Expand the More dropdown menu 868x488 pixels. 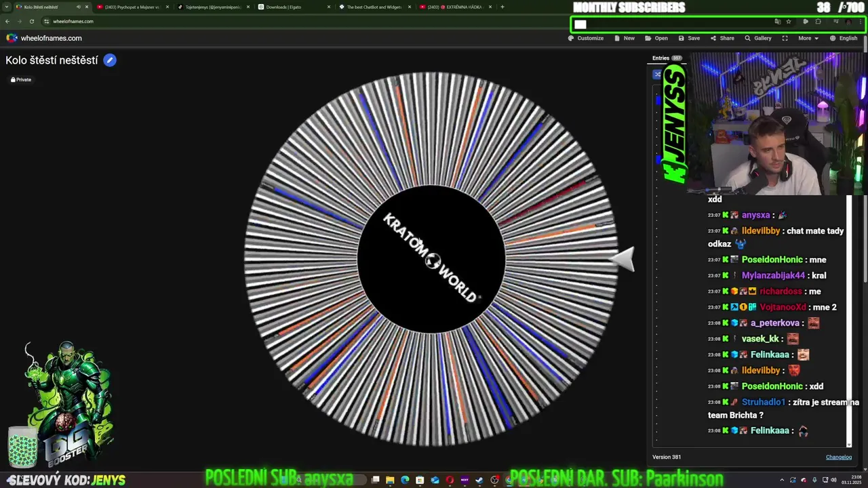(x=808, y=38)
